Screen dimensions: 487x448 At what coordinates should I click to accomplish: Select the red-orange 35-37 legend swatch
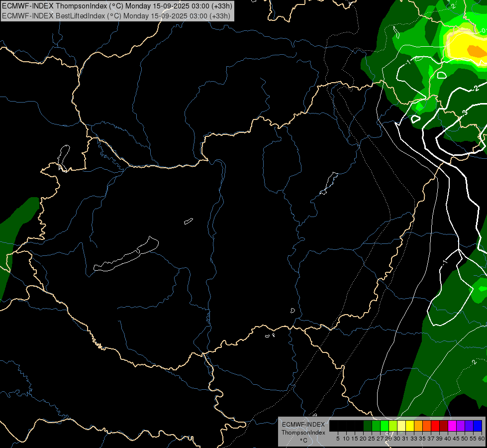point(427,426)
